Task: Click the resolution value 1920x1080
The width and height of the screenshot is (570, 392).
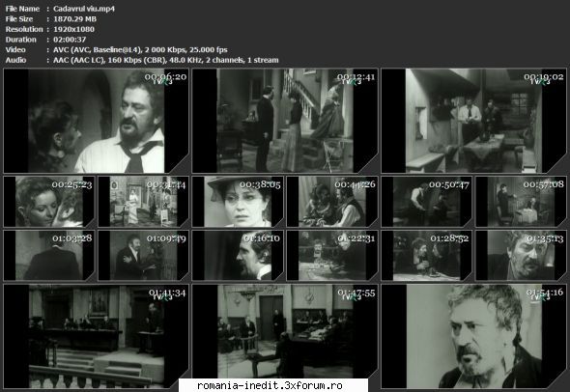Action: [73, 29]
